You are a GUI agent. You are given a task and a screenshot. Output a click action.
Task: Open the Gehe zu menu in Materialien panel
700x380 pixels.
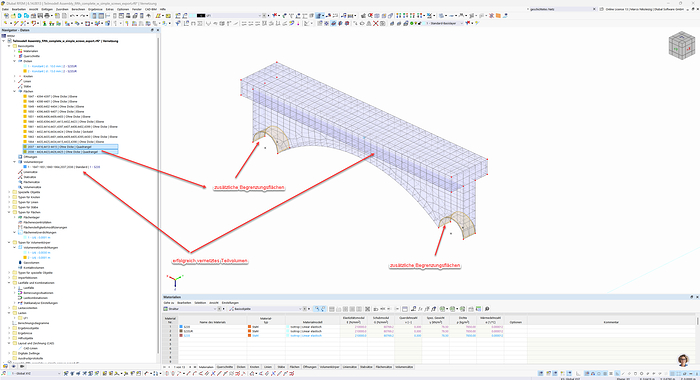point(169,303)
